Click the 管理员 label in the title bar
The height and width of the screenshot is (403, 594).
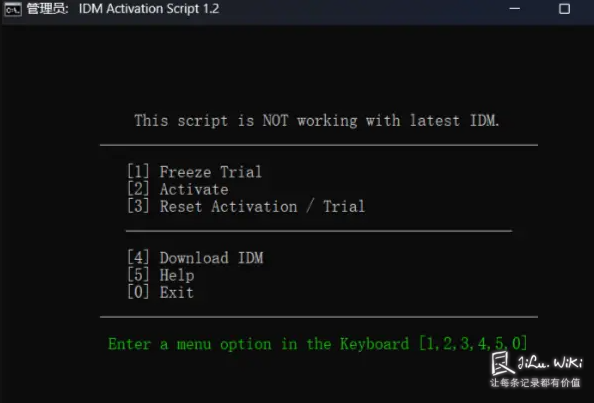[47, 9]
